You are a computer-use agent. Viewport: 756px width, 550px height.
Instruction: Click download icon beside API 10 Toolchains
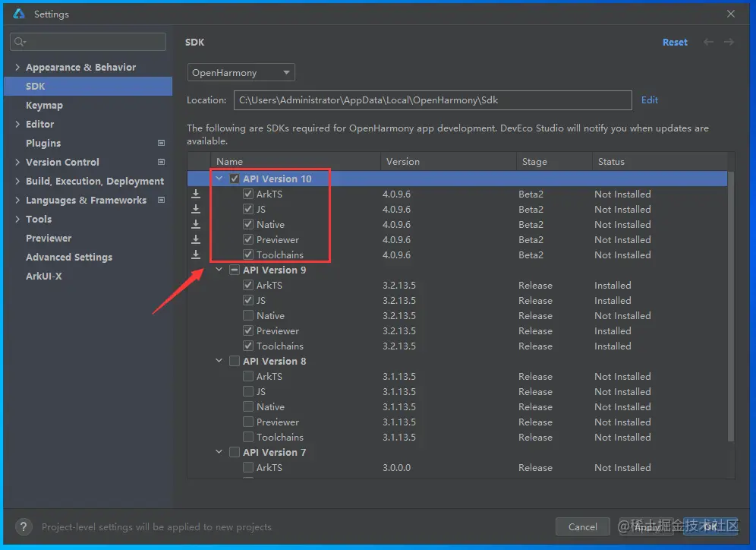tap(196, 254)
